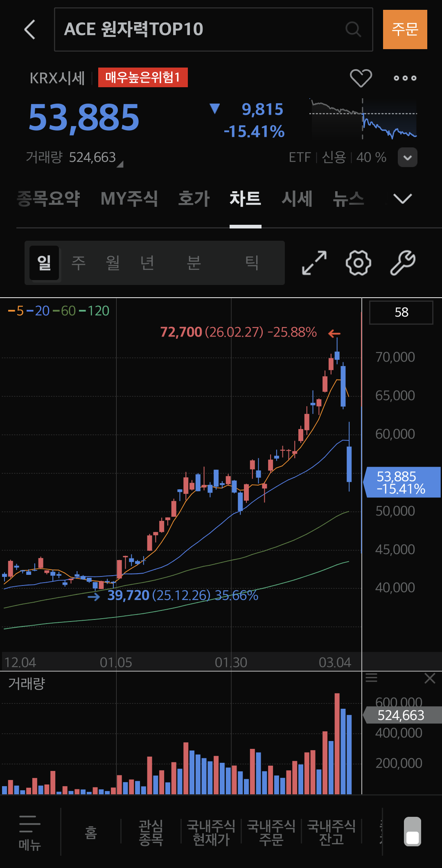Close the volume panel with X

(x=430, y=678)
